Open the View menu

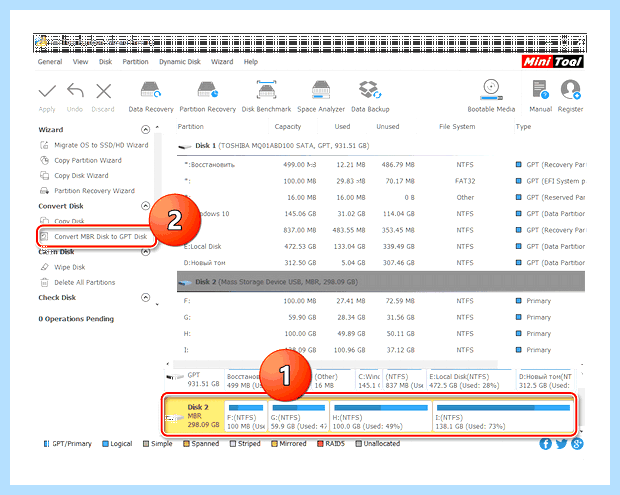coord(80,62)
